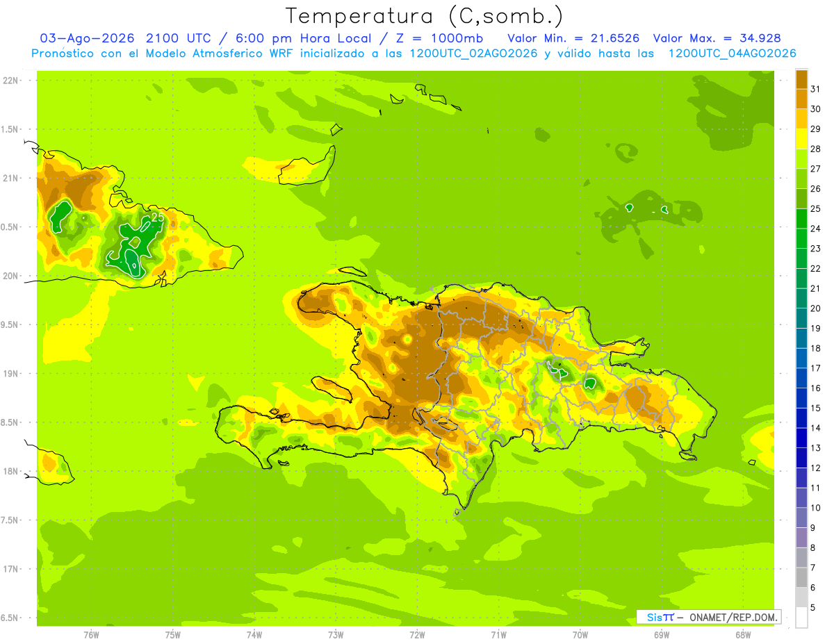Click the 'Valor Max. = 34.928' value
The height and width of the screenshot is (644, 834).
point(717,38)
